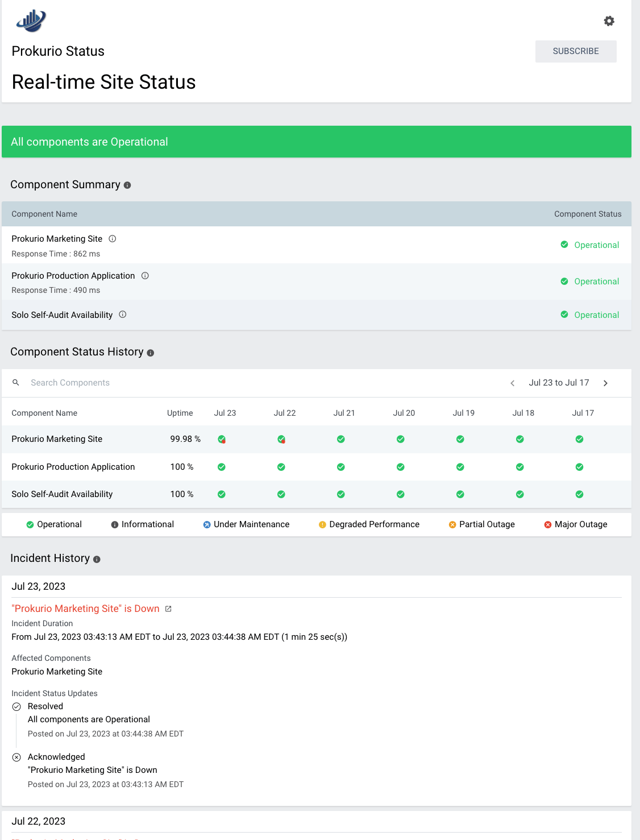Click Production Application status icon for Jul 20
The width and height of the screenshot is (640, 840).
pos(401,467)
